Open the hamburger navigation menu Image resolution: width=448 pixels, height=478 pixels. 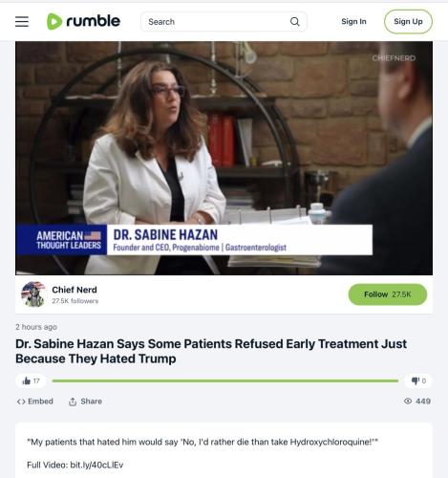tap(22, 22)
